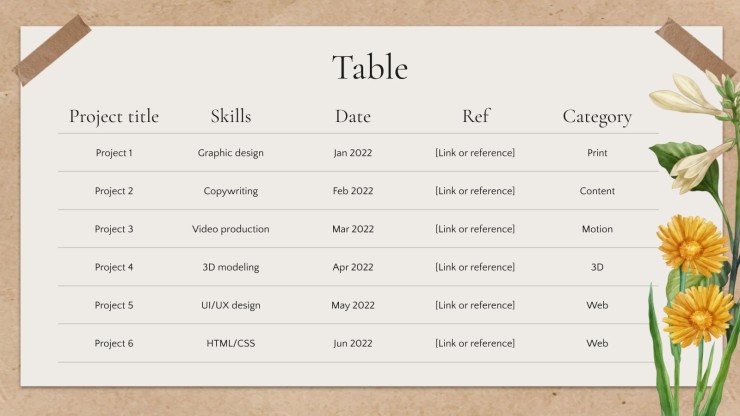Select the "Copywriting" cell
Screen dimensions: 740x416
(231, 191)
